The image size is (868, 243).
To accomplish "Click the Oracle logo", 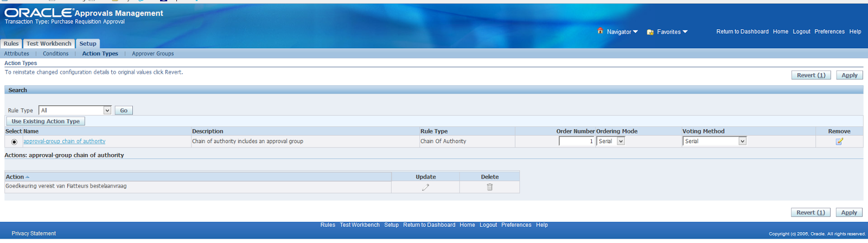I will [x=39, y=12].
